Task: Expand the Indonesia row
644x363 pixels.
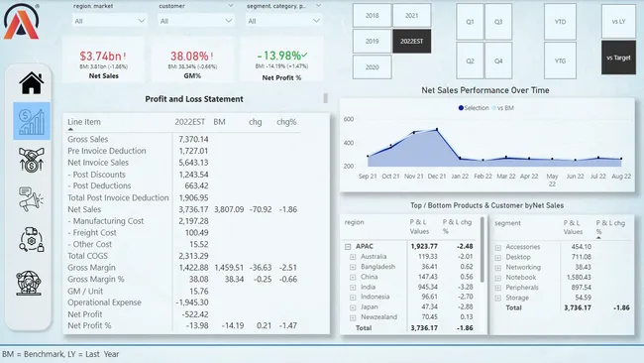Action: (353, 298)
